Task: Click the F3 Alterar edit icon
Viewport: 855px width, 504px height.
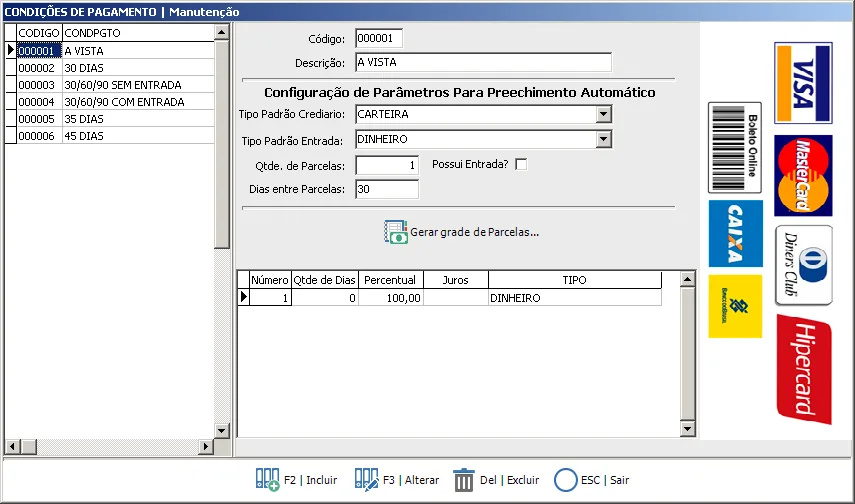Action: coord(366,480)
